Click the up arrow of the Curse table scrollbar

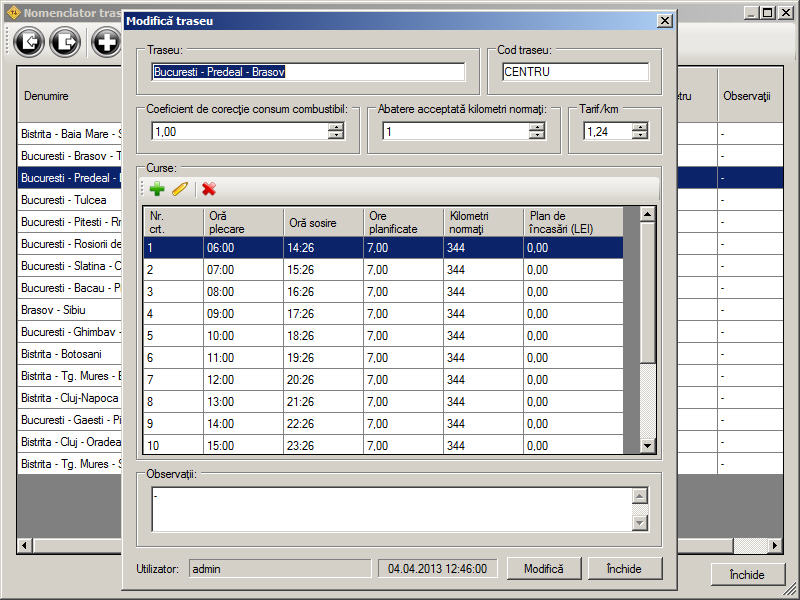(x=647, y=214)
